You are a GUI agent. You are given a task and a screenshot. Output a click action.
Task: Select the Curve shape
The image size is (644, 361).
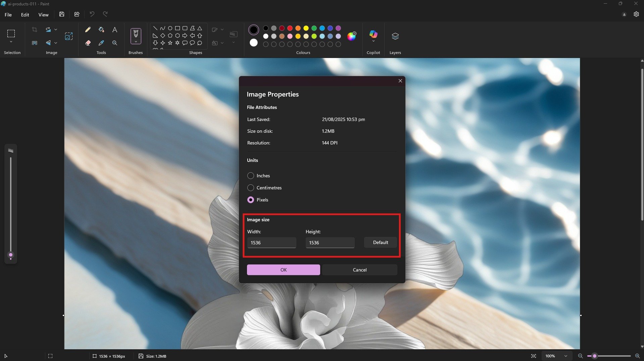163,28
